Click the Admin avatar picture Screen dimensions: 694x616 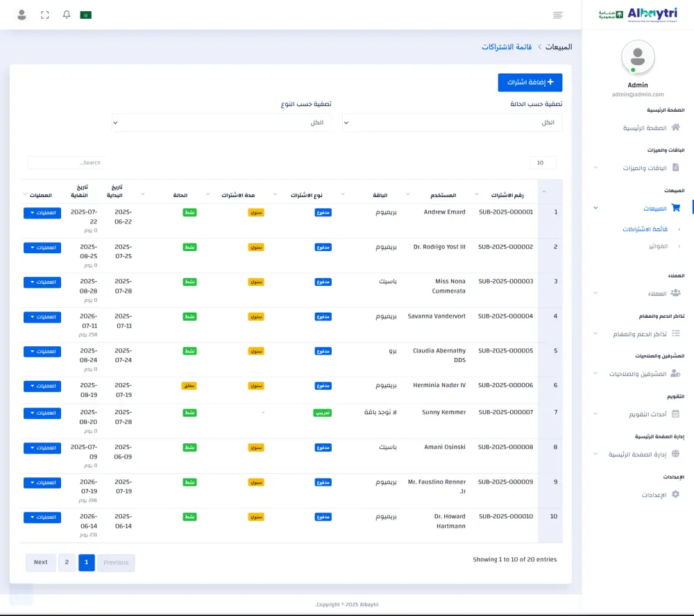pos(637,57)
